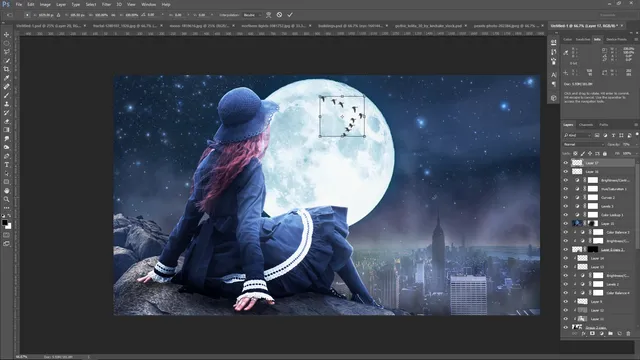This screenshot has height=360, width=640.
Task: Create new group folder icon
Action: point(610,333)
